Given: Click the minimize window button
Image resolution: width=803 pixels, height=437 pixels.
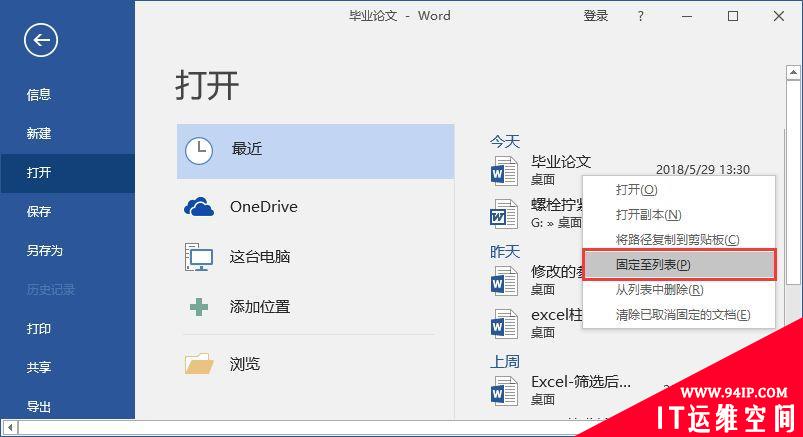Looking at the screenshot, I should click(x=687, y=16).
